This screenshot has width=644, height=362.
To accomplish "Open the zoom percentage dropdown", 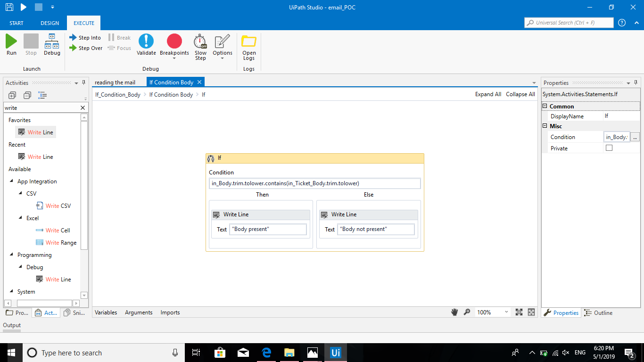I will coord(506,312).
